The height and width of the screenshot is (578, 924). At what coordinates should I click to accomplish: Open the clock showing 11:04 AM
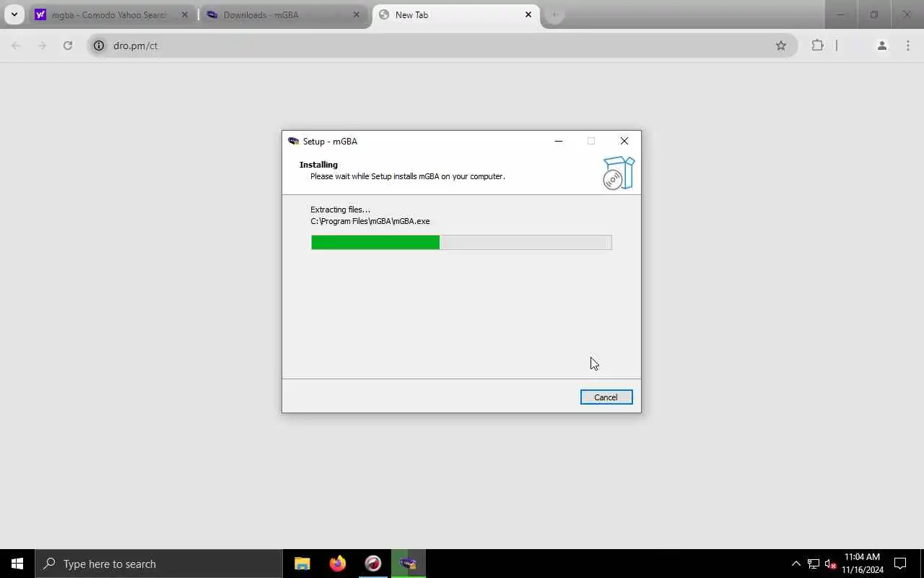coord(863,564)
